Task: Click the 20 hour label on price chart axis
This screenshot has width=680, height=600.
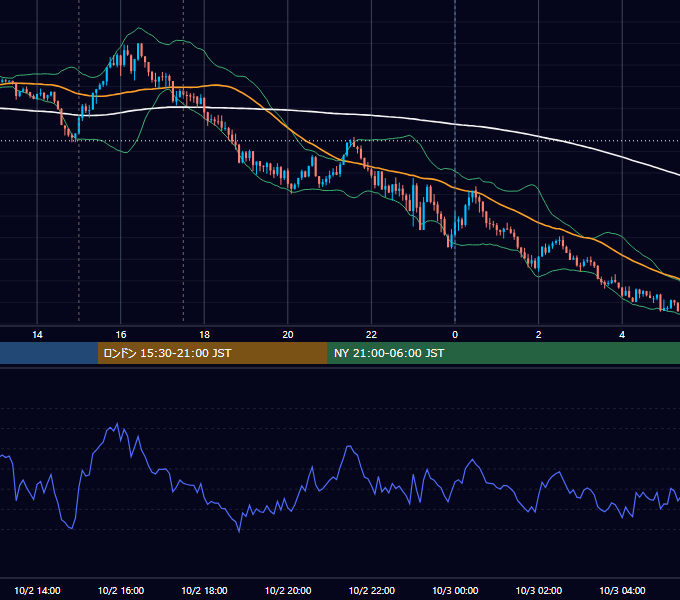Action: click(x=288, y=335)
